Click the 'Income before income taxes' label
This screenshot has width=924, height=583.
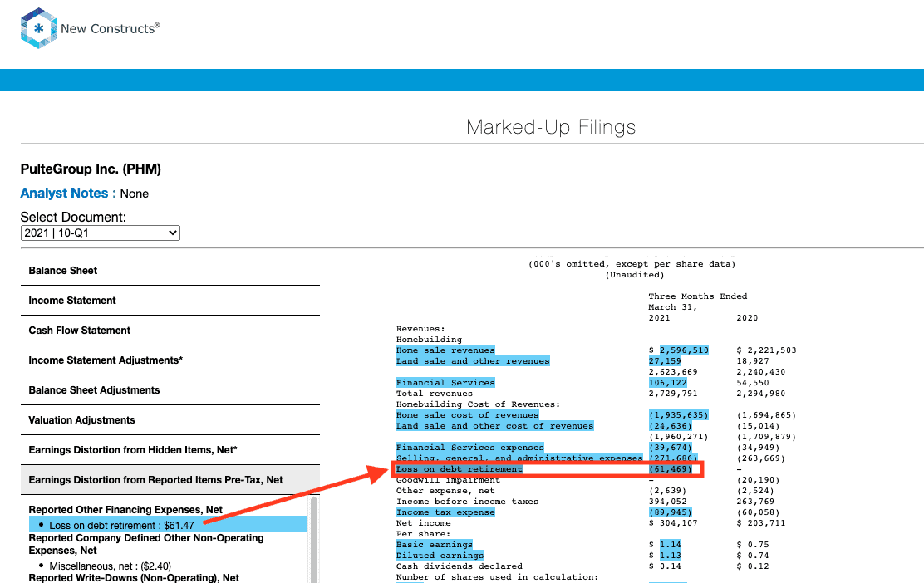pyautogui.click(x=467, y=502)
